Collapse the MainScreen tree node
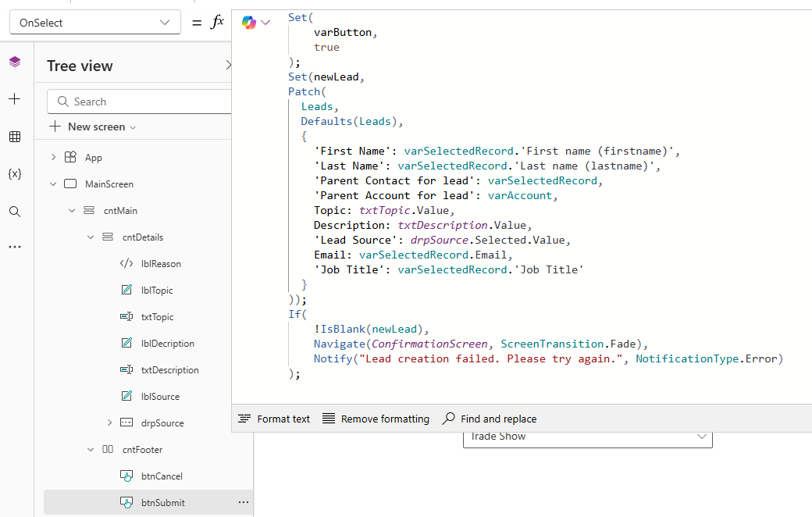Viewport: 812px width, 517px height. point(53,184)
